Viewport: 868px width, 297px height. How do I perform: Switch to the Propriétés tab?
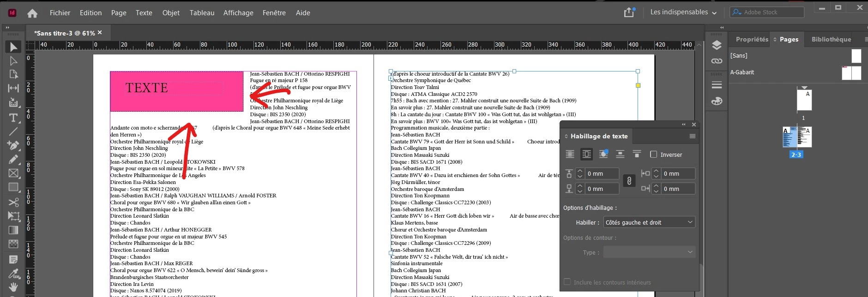[x=752, y=40]
